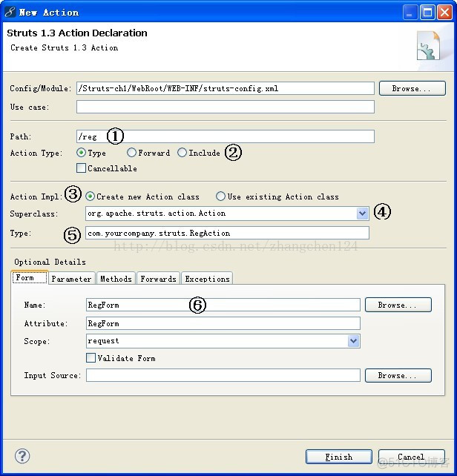The width and height of the screenshot is (457, 476).
Task: Browse for the form Name
Action: pos(398,305)
